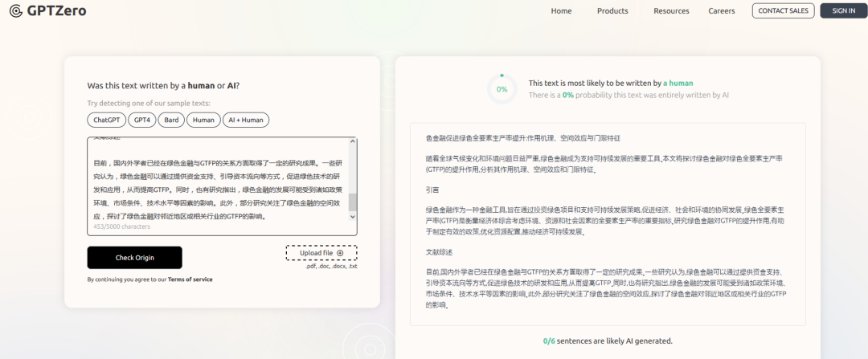Click result paragraph starting '绿色金融作为一种金融工具'

click(605, 221)
